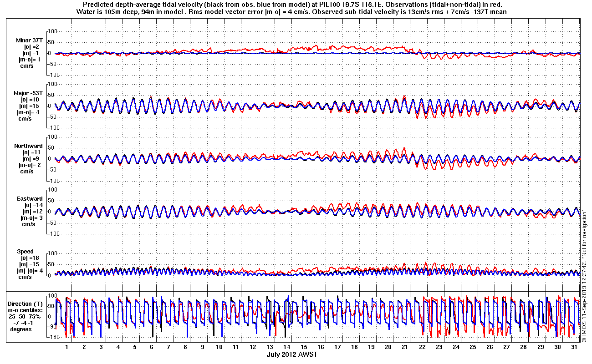This screenshot has width=592, height=364.
Task: Click day '31' on the time axis
Action: tap(574, 347)
